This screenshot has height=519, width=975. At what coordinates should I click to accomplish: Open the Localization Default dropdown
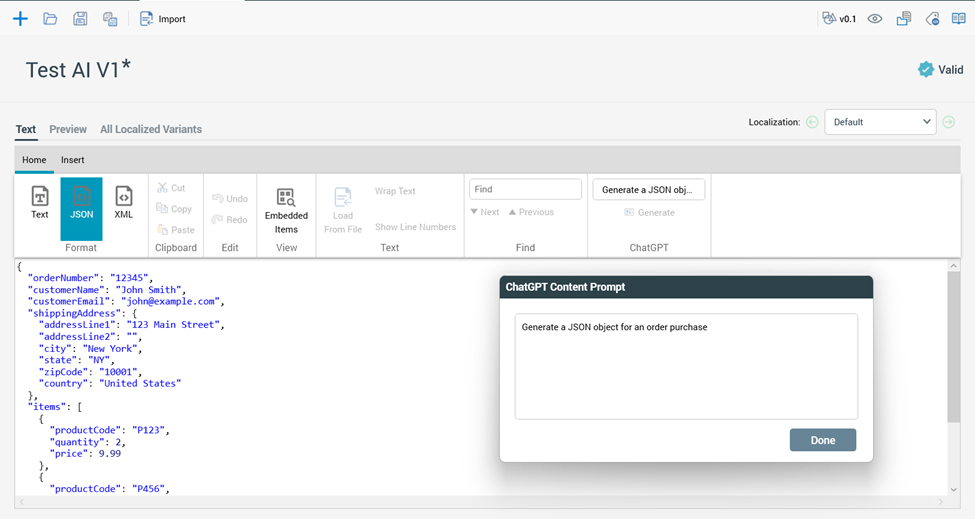point(880,122)
